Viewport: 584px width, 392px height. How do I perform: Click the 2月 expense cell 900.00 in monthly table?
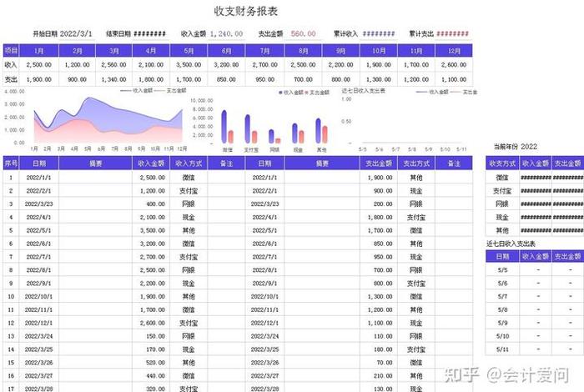point(77,79)
